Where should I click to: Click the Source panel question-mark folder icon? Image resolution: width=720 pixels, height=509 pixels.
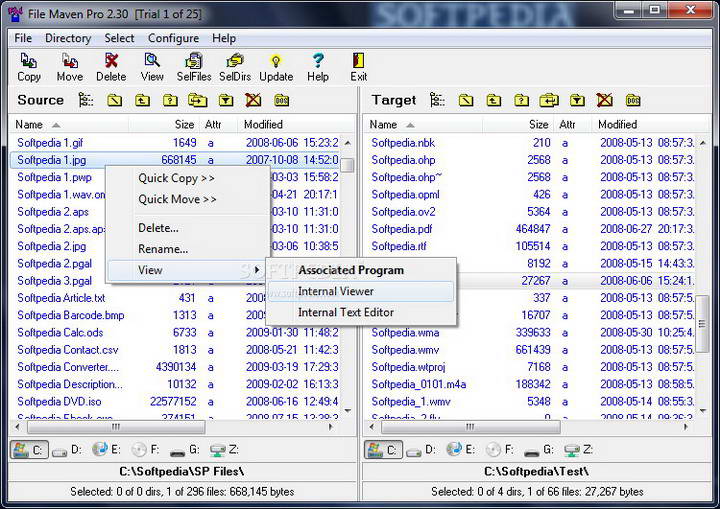170,100
